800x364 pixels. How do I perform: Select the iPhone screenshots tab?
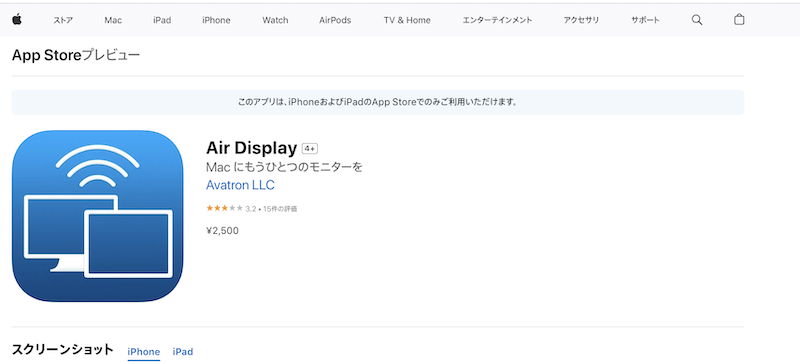coord(143,352)
